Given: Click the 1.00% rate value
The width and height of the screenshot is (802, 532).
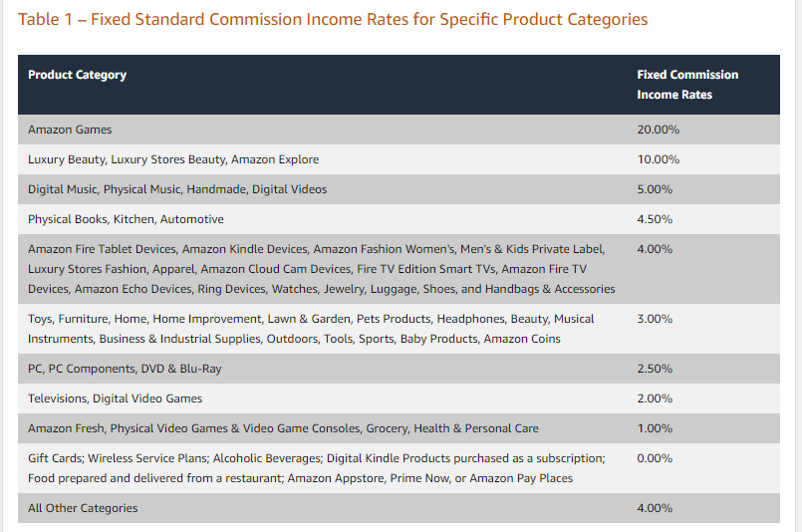Looking at the screenshot, I should tap(655, 428).
